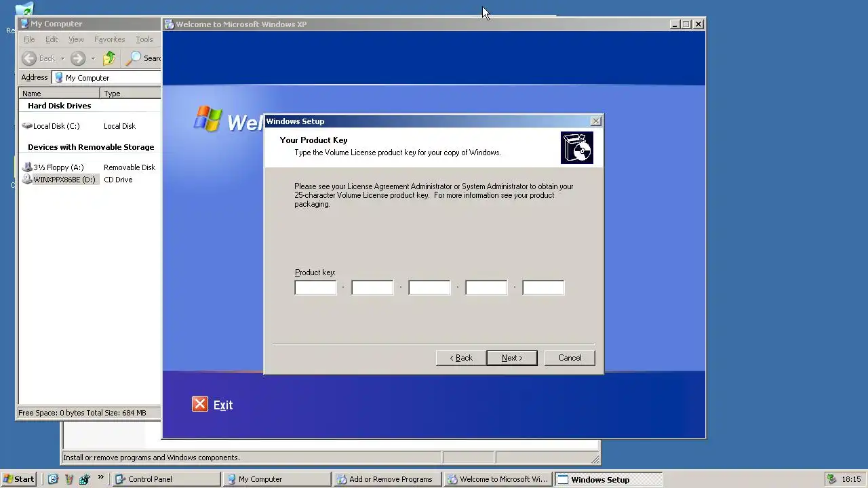Switch to Add or Remove Programs taskbar button
The width and height of the screenshot is (868, 488).
[x=387, y=479]
